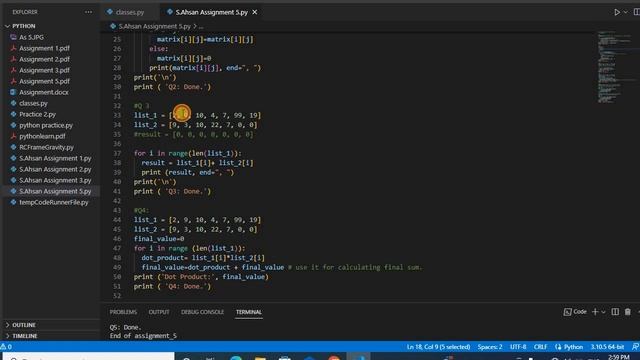
Task: Open Assignment 2.pdf in explorer
Action: click(x=44, y=59)
